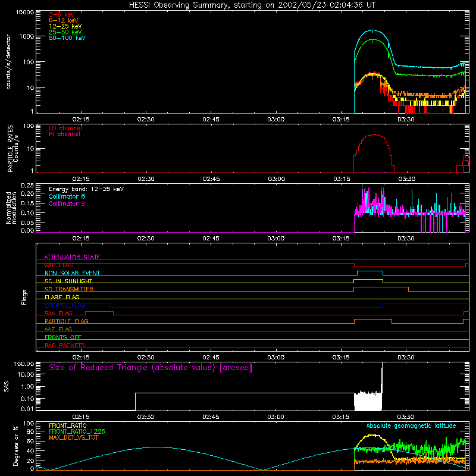Click the 02:15 tick label in top panel
476x476 pixels.
(81, 120)
